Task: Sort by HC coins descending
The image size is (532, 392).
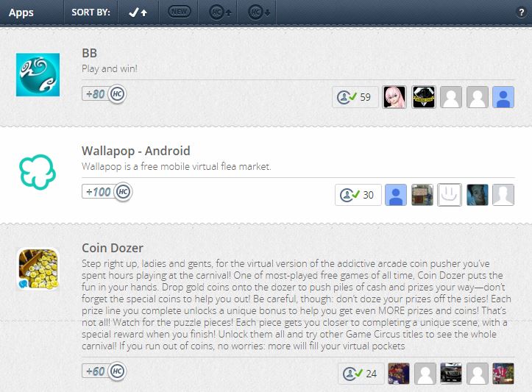Action: 260,13
